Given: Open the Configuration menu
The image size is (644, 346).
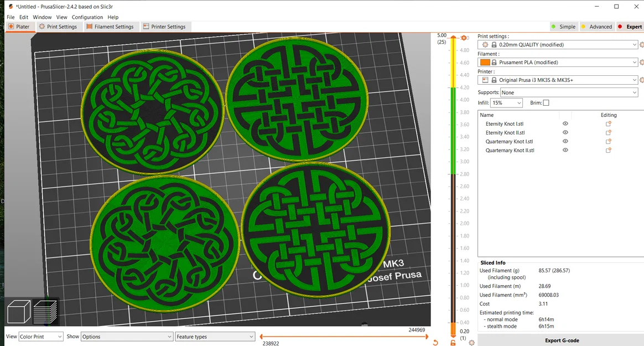Looking at the screenshot, I should [x=87, y=17].
